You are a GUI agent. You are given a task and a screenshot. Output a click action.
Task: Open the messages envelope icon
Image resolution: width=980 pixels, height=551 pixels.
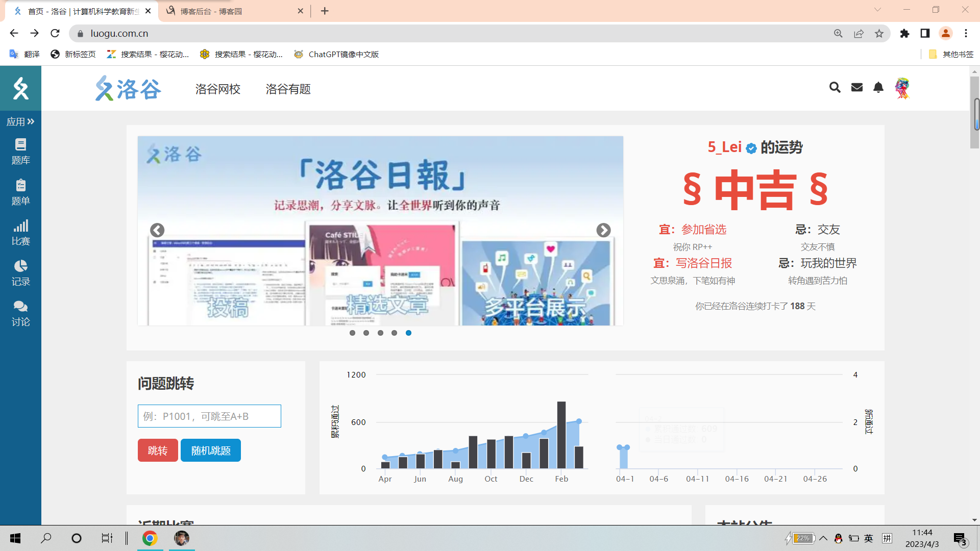pyautogui.click(x=857, y=88)
